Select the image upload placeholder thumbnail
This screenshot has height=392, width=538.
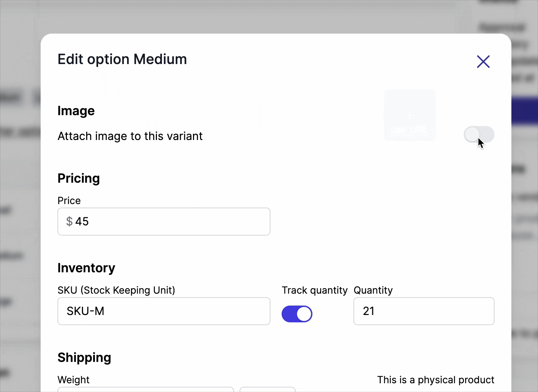click(409, 115)
